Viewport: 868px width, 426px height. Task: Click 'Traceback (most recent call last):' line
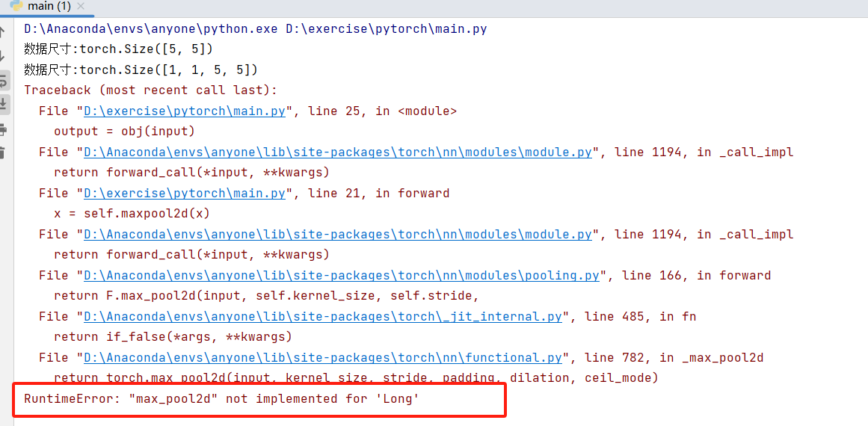(x=150, y=90)
